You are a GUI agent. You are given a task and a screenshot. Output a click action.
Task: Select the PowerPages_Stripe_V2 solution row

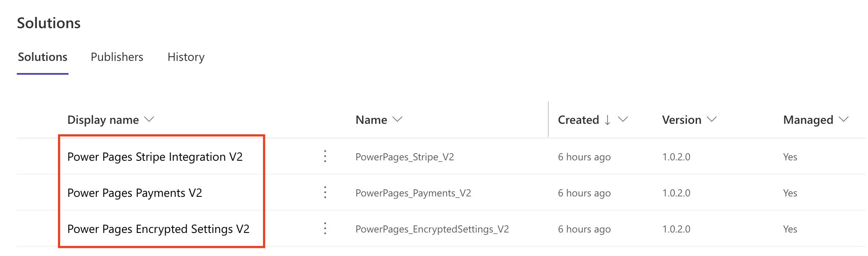[x=405, y=157]
